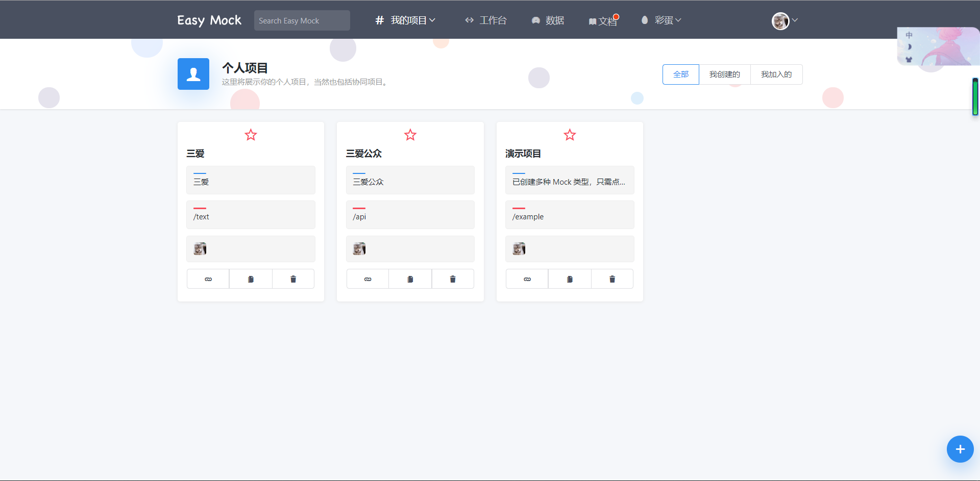Open the 三爱公众 project title

[x=364, y=154]
